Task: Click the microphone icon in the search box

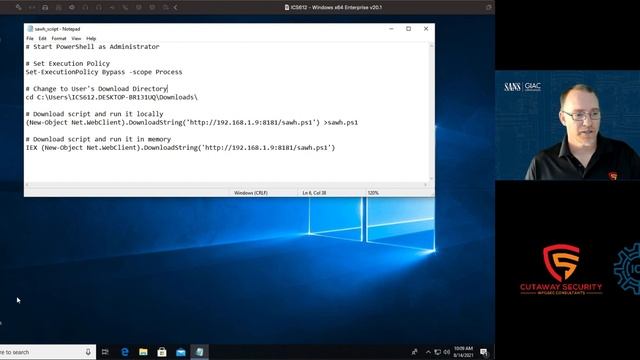Action: point(88,352)
